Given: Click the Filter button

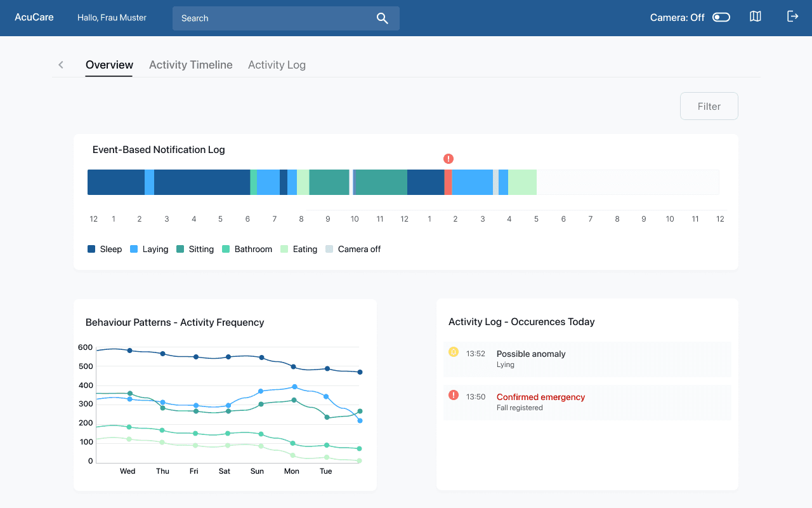Looking at the screenshot, I should (709, 106).
